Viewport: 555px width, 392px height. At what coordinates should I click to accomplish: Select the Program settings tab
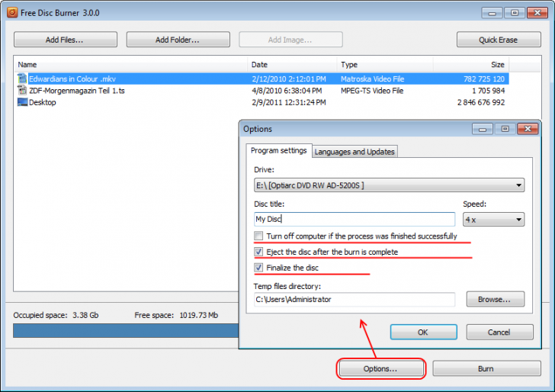tap(278, 150)
